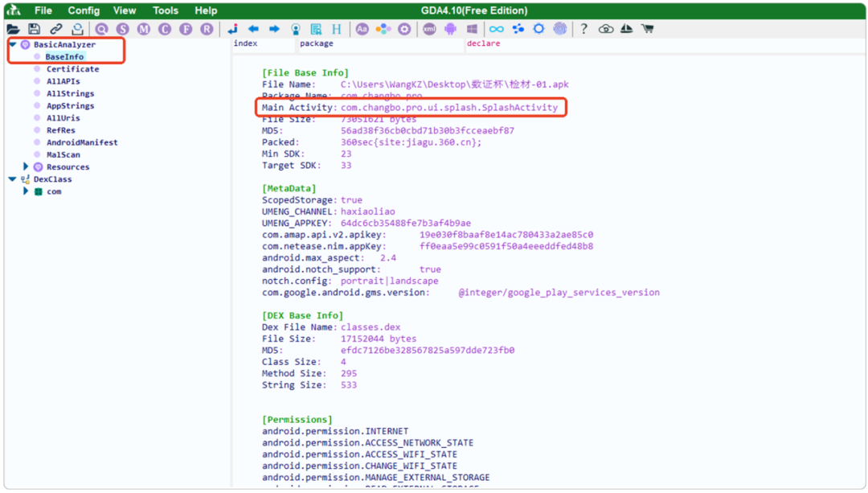
Task: Open the View menu
Action: point(125,10)
